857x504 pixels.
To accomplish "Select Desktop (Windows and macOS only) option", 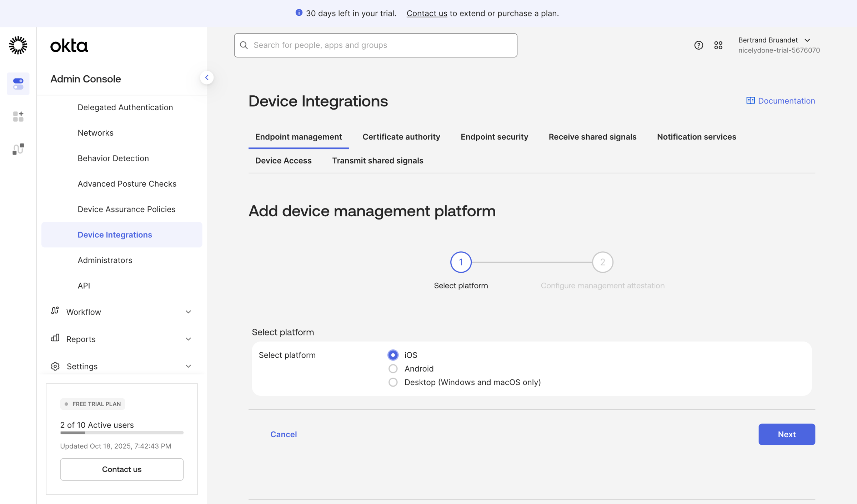I will pos(393,382).
